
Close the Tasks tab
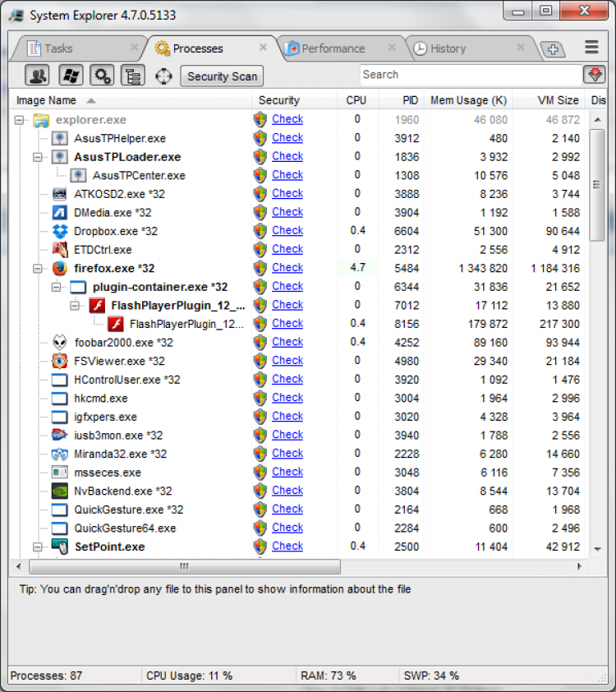tap(135, 47)
